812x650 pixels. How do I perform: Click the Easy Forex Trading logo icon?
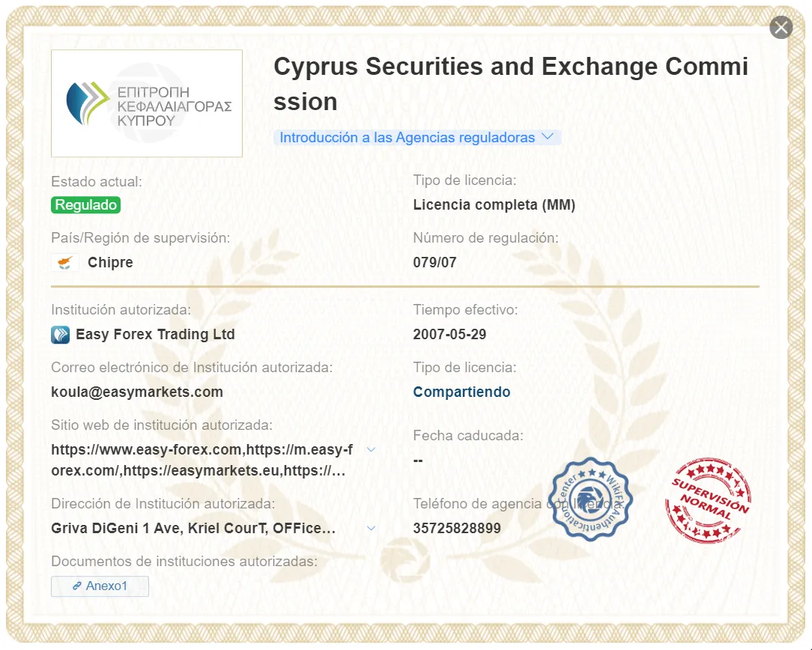click(60, 335)
